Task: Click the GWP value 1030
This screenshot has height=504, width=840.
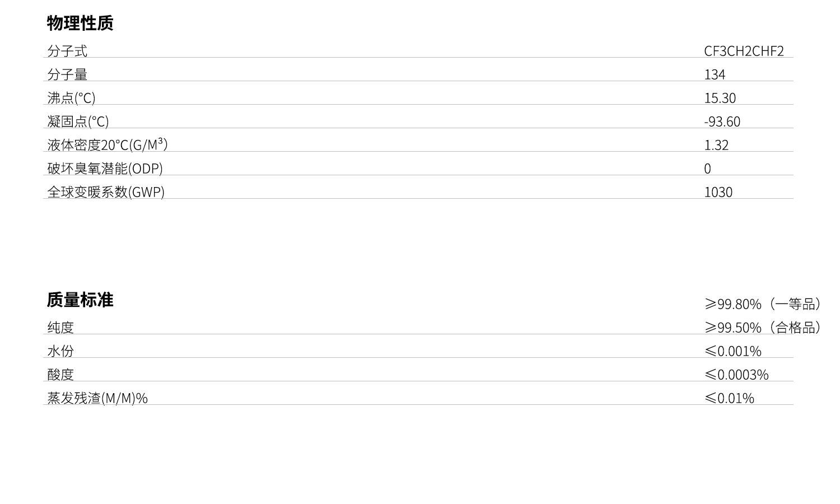Action: pos(718,192)
